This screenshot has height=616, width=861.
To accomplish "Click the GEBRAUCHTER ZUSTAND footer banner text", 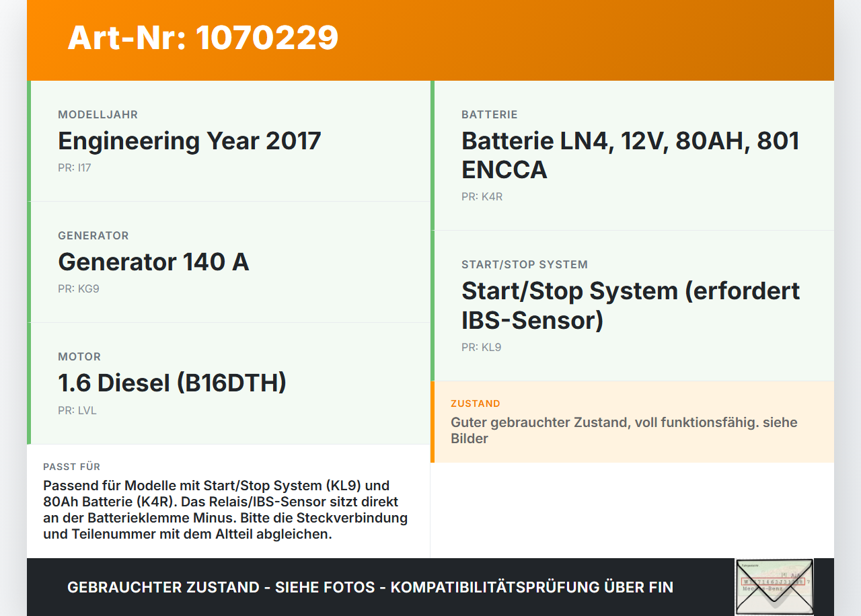I will coord(370,587).
